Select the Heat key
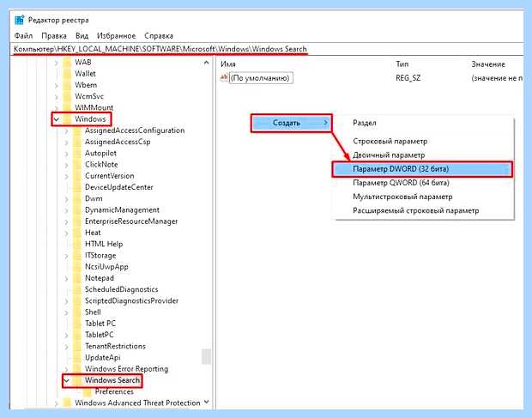532x418 pixels. click(x=93, y=233)
